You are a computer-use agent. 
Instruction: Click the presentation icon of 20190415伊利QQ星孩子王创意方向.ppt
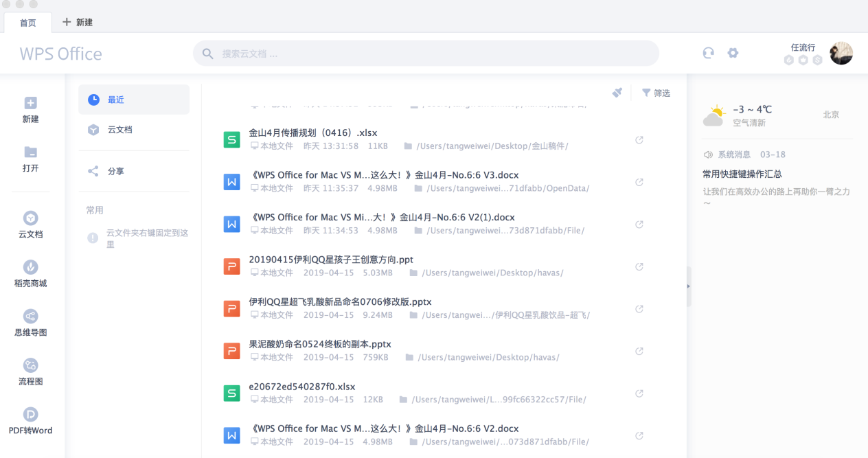pos(232,266)
